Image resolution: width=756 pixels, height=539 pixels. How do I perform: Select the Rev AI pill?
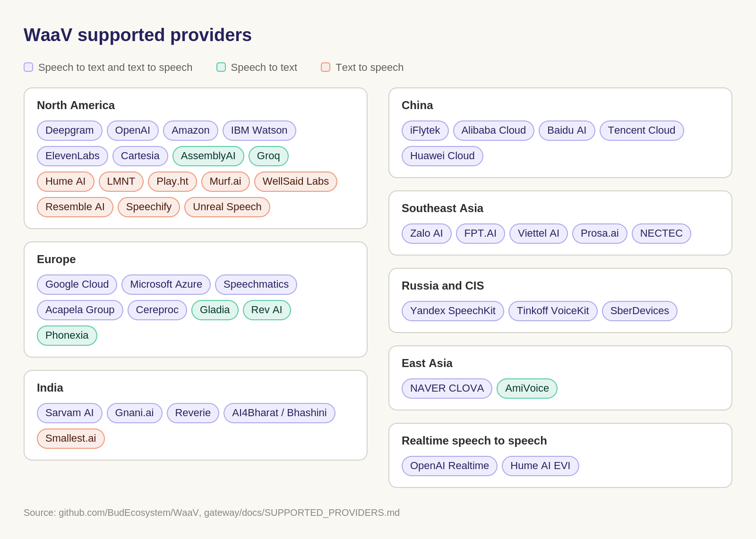pos(267,310)
